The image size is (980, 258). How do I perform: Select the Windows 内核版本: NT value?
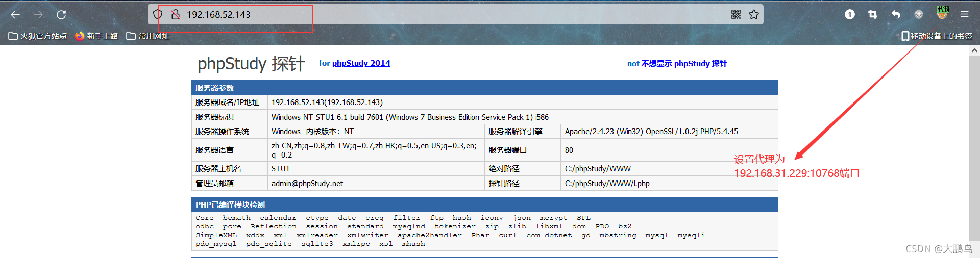pyautogui.click(x=312, y=132)
